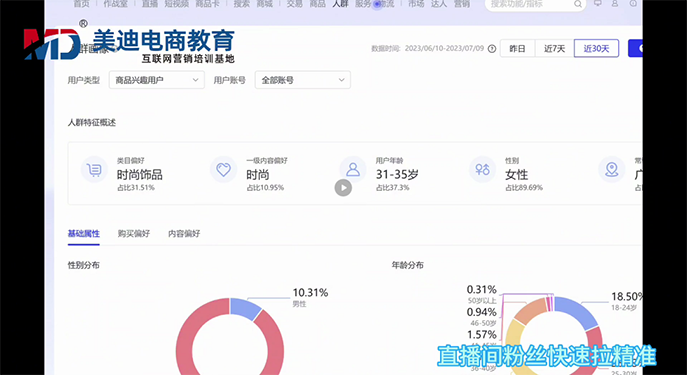Expand the 用户类型 dropdown showing 商品兴趣用户

(x=157, y=80)
